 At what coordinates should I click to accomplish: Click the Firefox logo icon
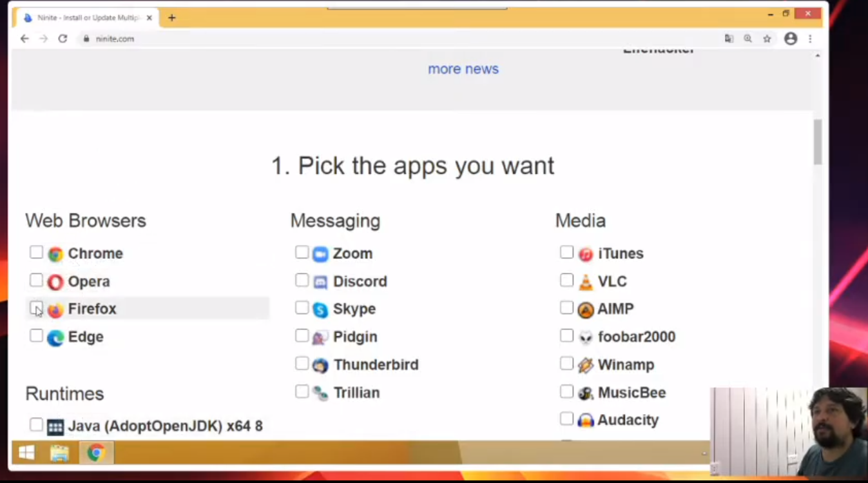pyautogui.click(x=55, y=310)
